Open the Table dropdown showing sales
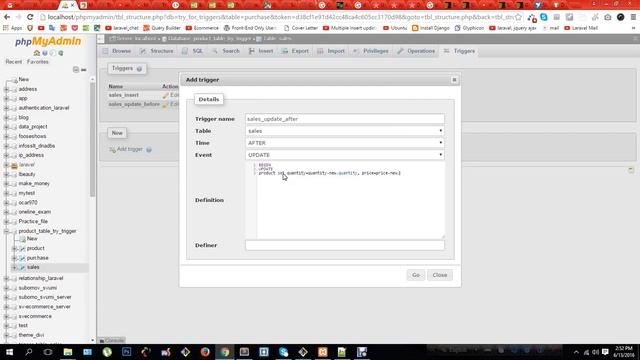Screen dimensions: 640x360 [344, 131]
